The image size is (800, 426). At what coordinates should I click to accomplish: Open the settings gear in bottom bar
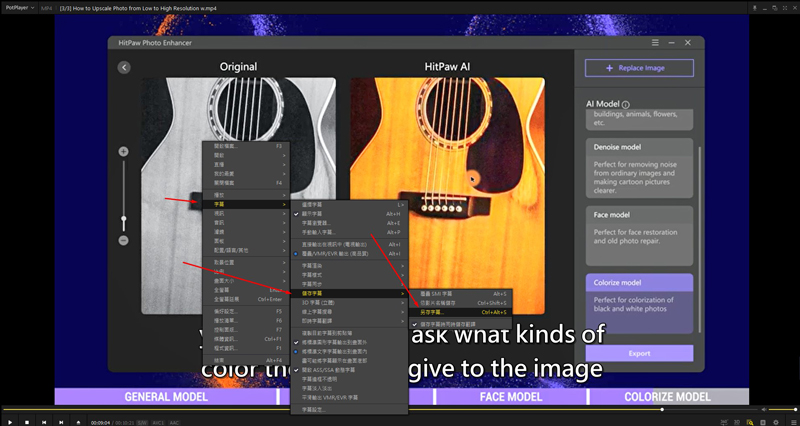pos(776,422)
